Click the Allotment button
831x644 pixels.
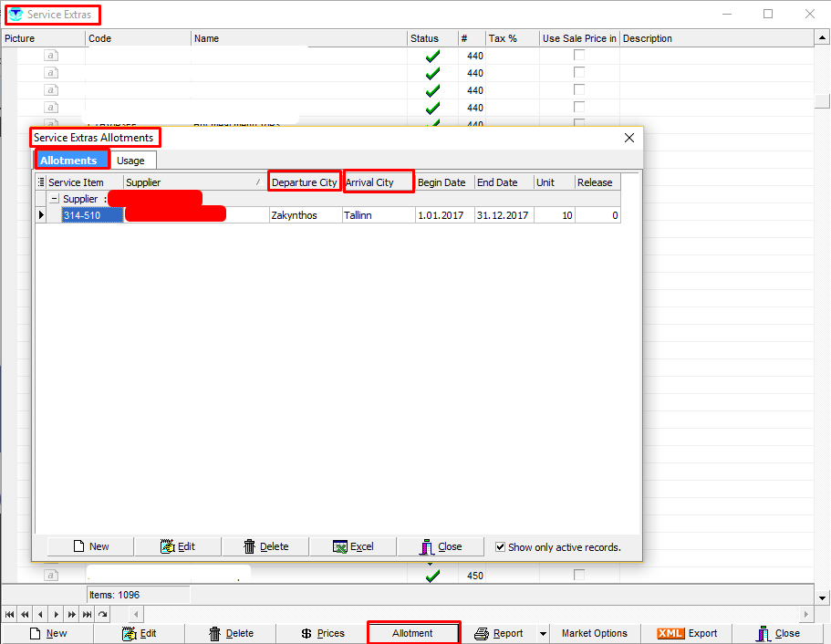(413, 633)
